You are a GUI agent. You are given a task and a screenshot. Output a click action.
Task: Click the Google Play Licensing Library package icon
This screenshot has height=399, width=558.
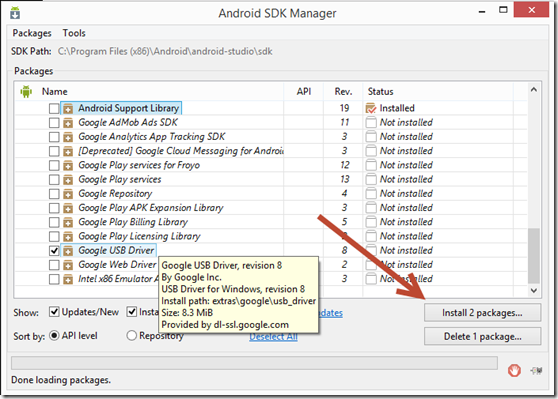click(68, 236)
